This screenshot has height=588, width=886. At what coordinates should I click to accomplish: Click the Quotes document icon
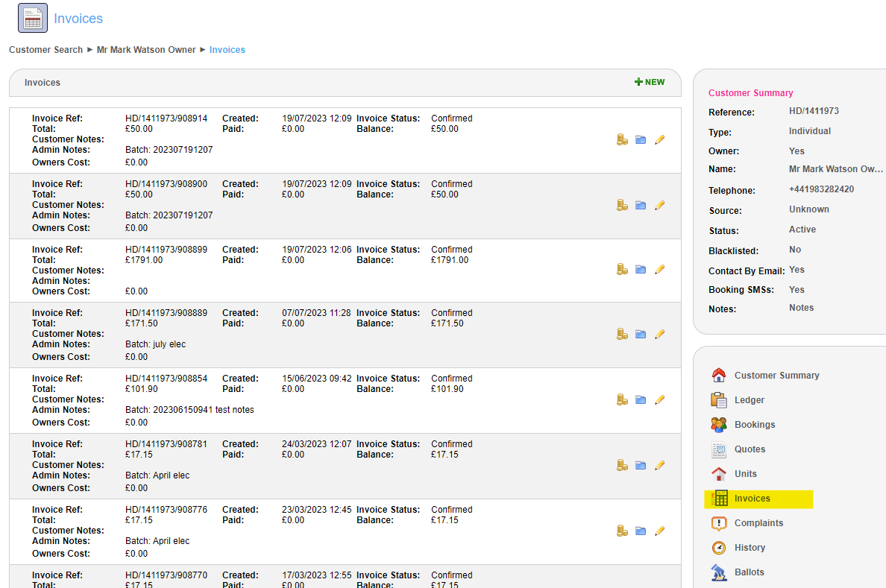[719, 449]
